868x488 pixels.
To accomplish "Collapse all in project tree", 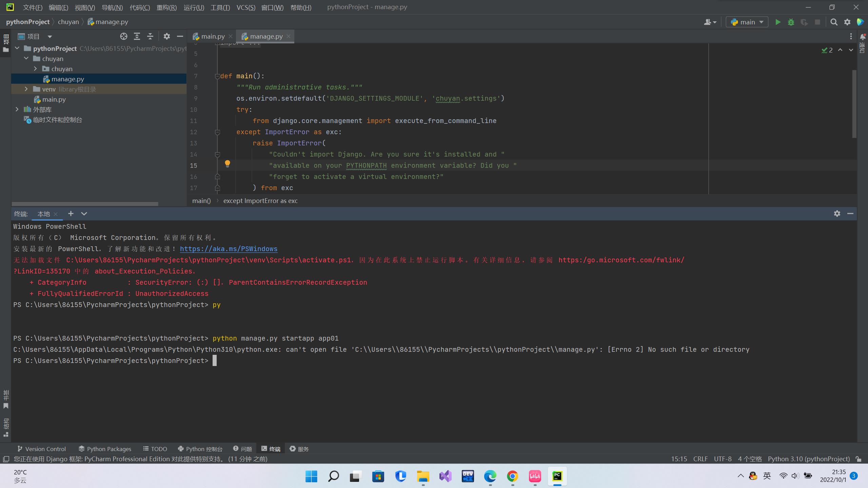I will click(x=150, y=36).
